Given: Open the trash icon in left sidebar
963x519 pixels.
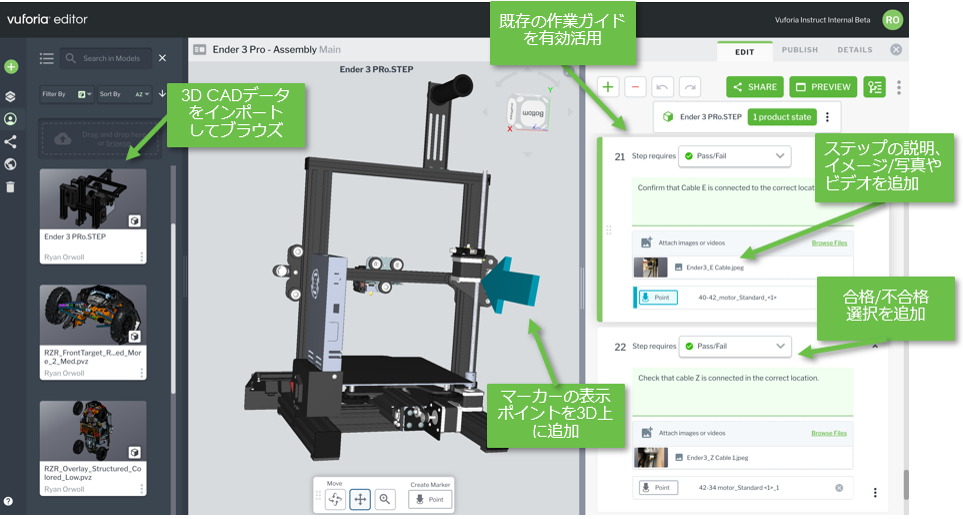Looking at the screenshot, I should click(x=10, y=187).
